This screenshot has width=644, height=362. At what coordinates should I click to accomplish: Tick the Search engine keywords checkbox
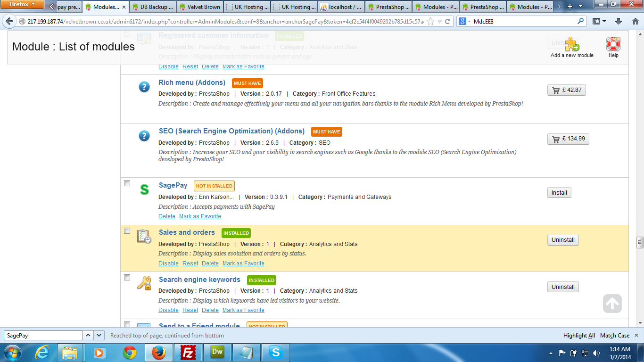(127, 278)
